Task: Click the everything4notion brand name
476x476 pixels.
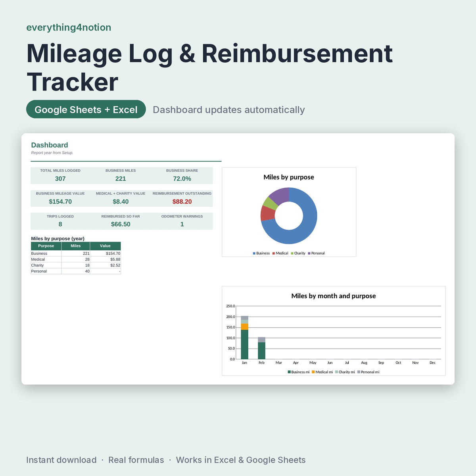Action: (x=69, y=27)
